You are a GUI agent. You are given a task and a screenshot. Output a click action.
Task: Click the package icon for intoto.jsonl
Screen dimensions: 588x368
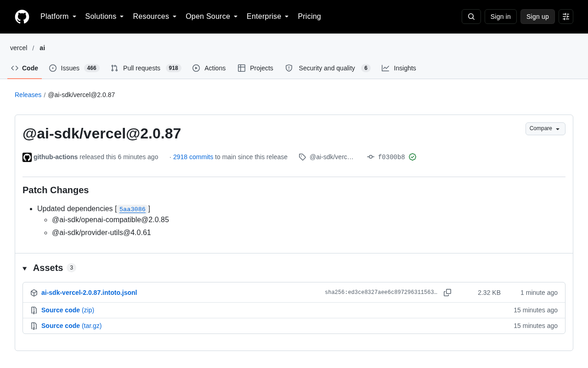point(34,293)
